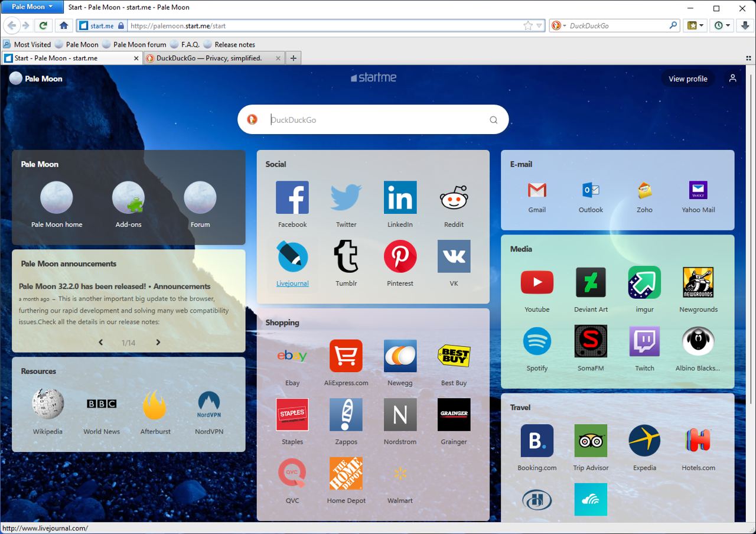Open the Pale Moon forum bookmark
Image resolution: width=756 pixels, height=534 pixels.
134,44
